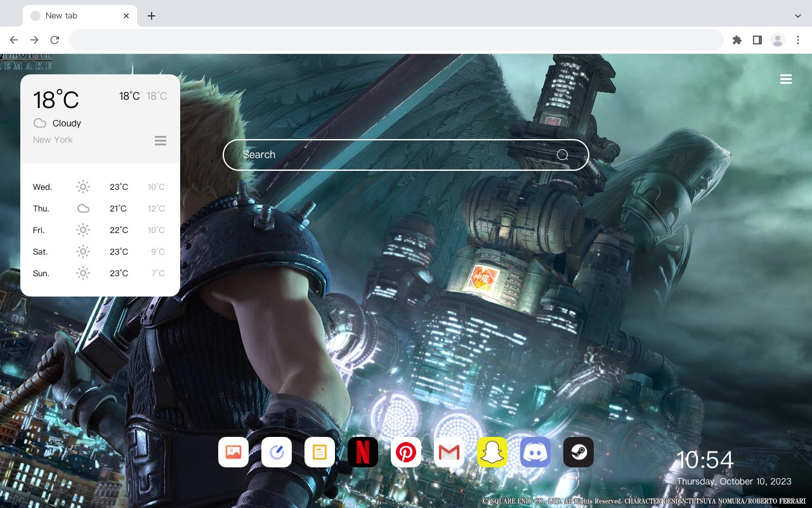The image size is (812, 508).
Task: Launch the Netflix shortcut
Action: [x=363, y=452]
